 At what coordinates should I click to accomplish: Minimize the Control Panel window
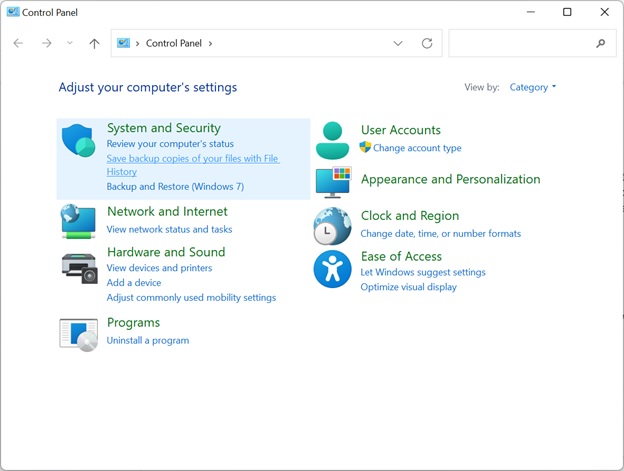[x=530, y=12]
